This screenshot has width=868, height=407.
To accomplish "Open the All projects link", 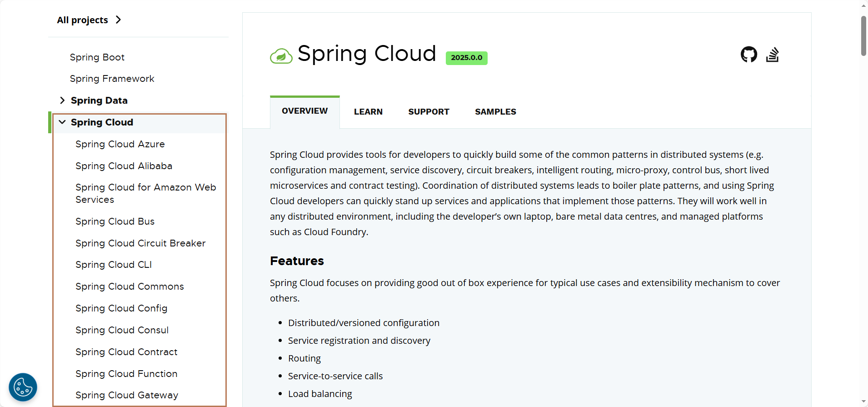I will [x=82, y=20].
